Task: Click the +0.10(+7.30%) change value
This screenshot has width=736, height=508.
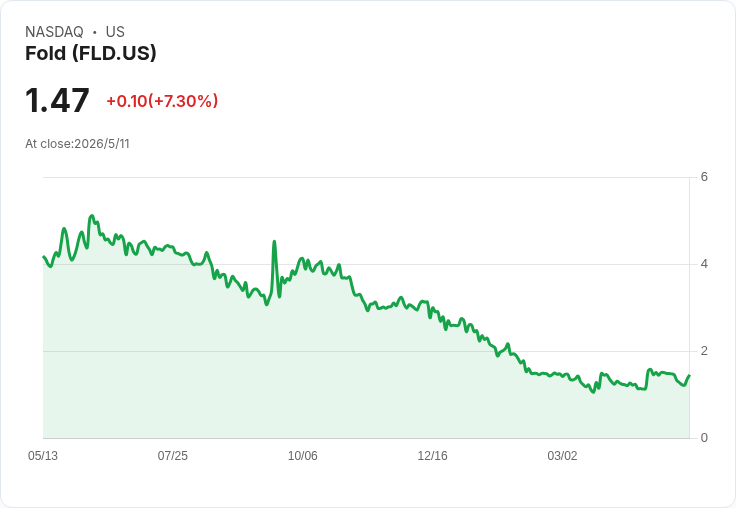Action: point(162,101)
